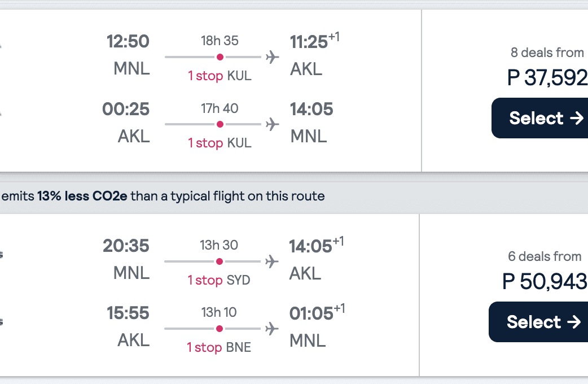Click the 20:35 MNL departure time
The height and width of the screenshot is (384, 588).
126,246
